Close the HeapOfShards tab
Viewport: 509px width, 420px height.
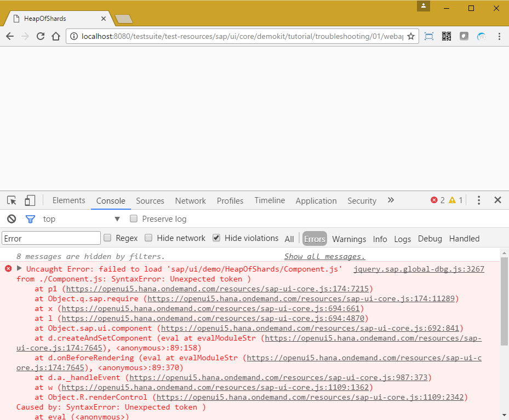[103, 19]
